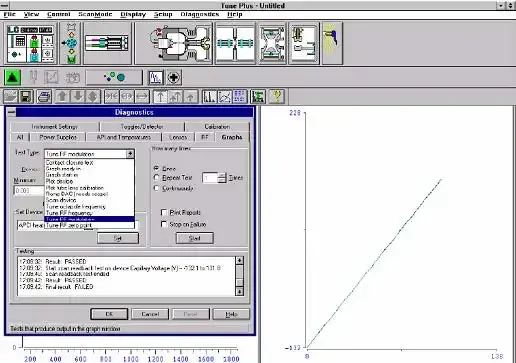Increase the repeat Times spinner

coord(222,175)
